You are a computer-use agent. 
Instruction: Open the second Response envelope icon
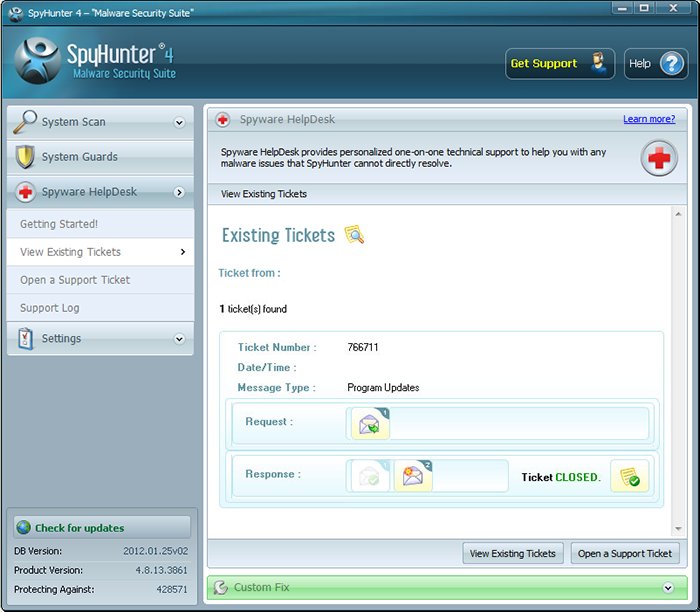(413, 476)
